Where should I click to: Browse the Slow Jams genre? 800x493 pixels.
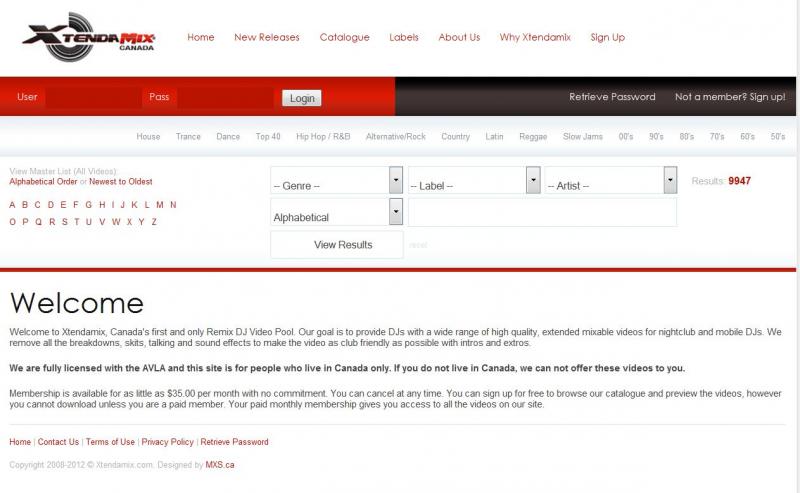click(583, 136)
